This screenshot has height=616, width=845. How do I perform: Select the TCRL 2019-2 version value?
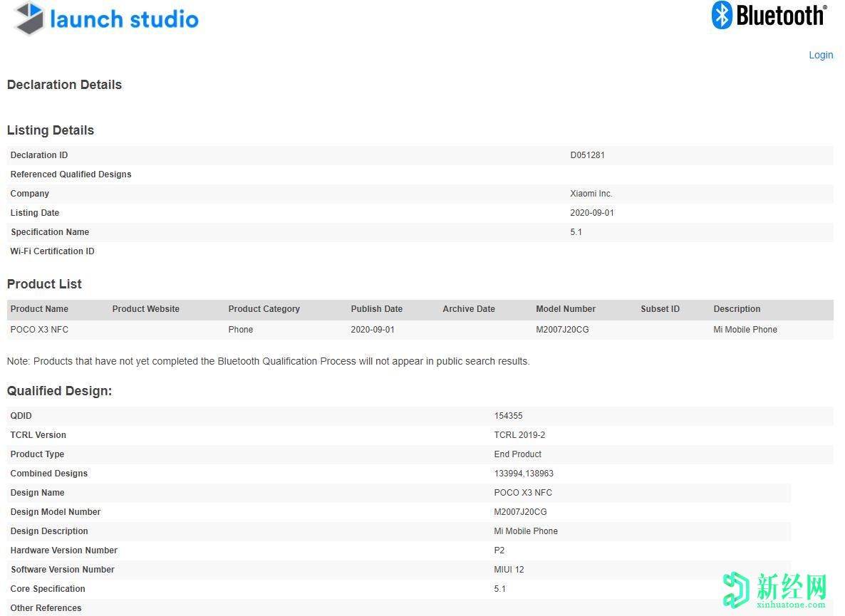point(519,435)
